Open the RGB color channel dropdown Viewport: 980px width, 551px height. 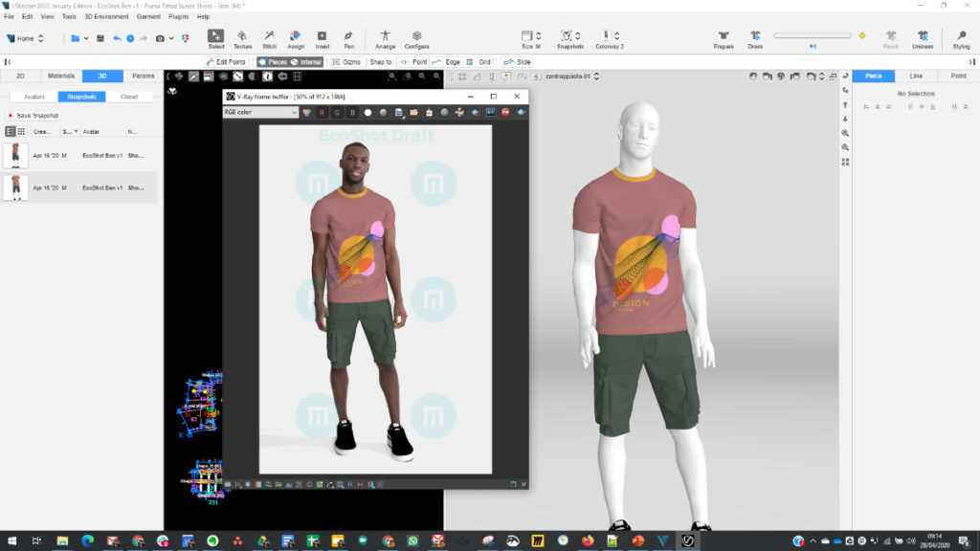[x=261, y=112]
